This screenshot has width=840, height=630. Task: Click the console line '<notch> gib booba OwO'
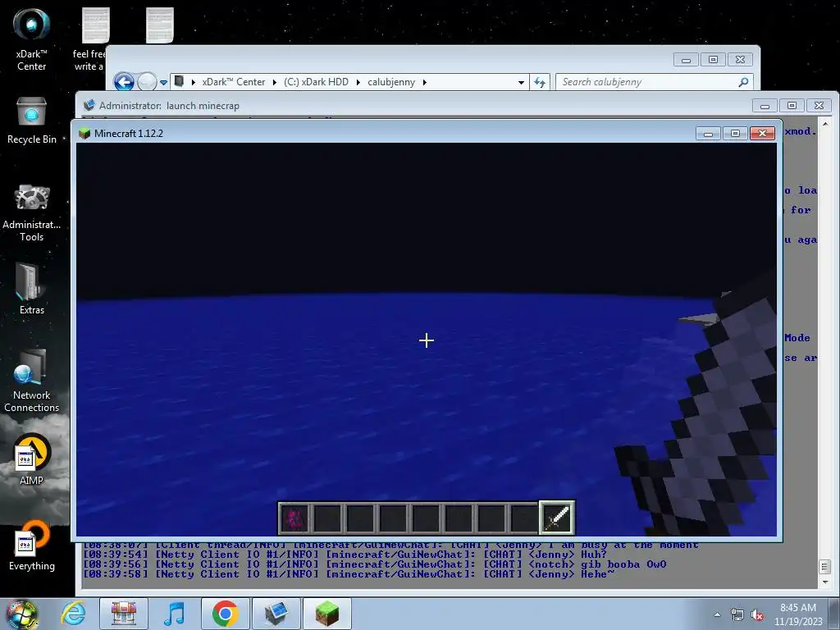click(597, 564)
